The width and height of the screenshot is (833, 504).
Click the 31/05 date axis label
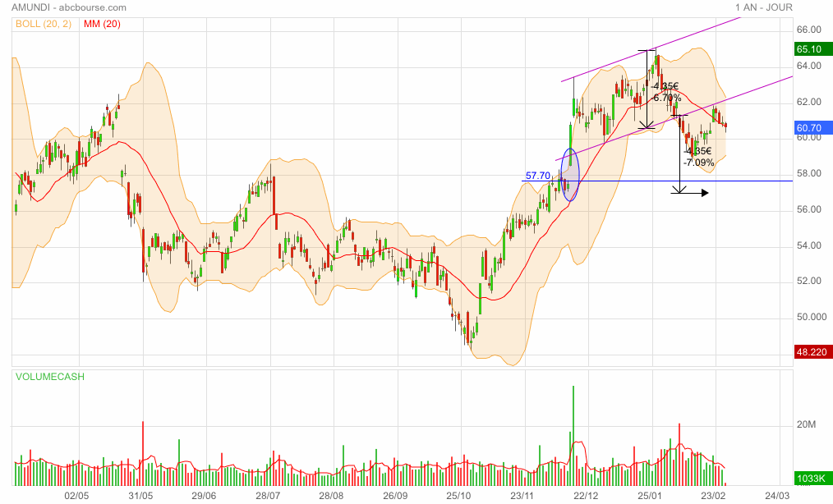coord(140,496)
